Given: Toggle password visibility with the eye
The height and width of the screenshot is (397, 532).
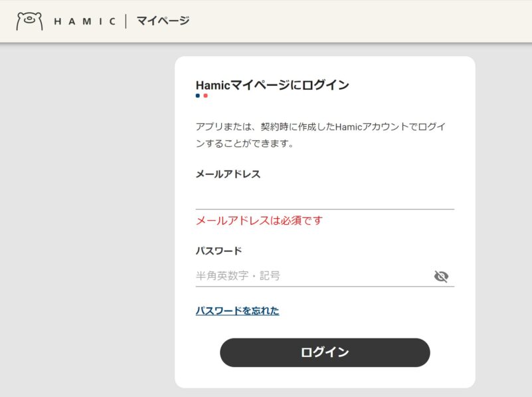Looking at the screenshot, I should [441, 275].
